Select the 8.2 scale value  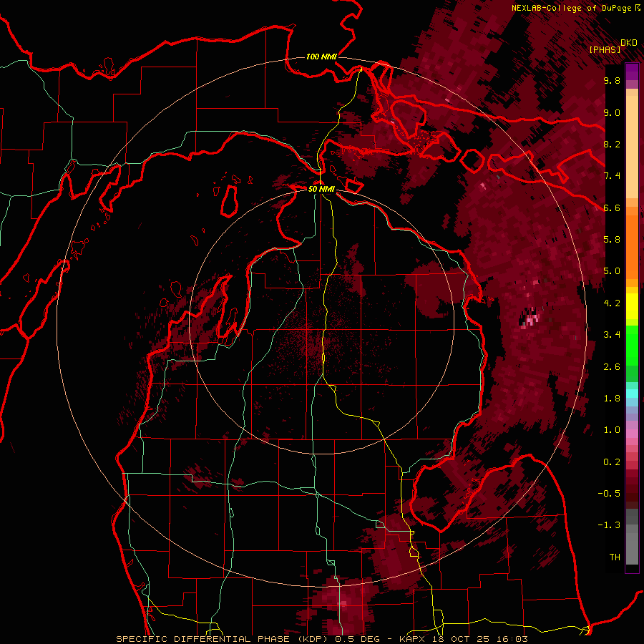click(612, 144)
